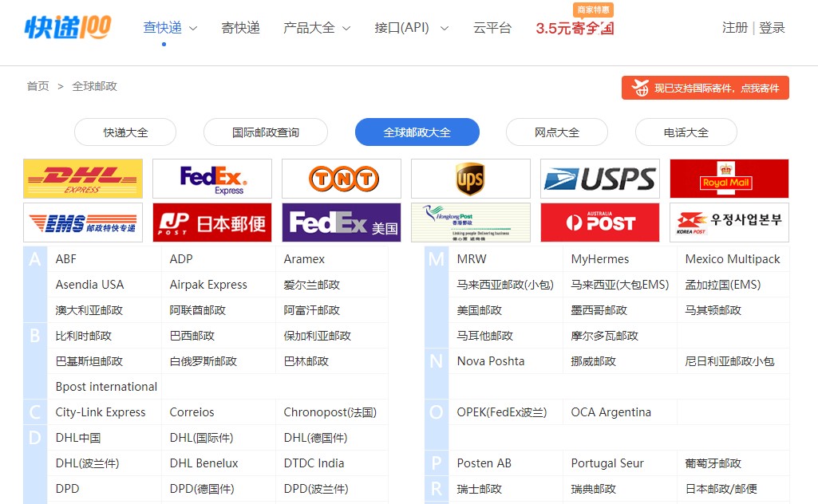Click the 快递100 site logo

coord(68,27)
